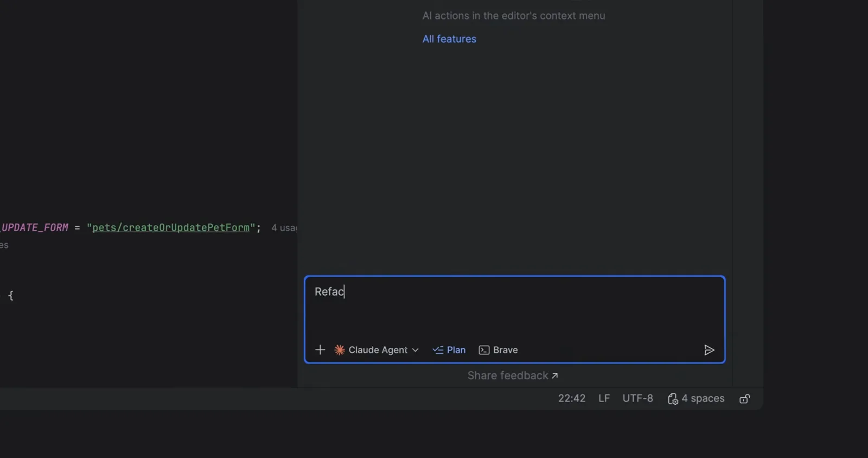Toggle the read-only lock icon
868x458 pixels.
coord(745,399)
